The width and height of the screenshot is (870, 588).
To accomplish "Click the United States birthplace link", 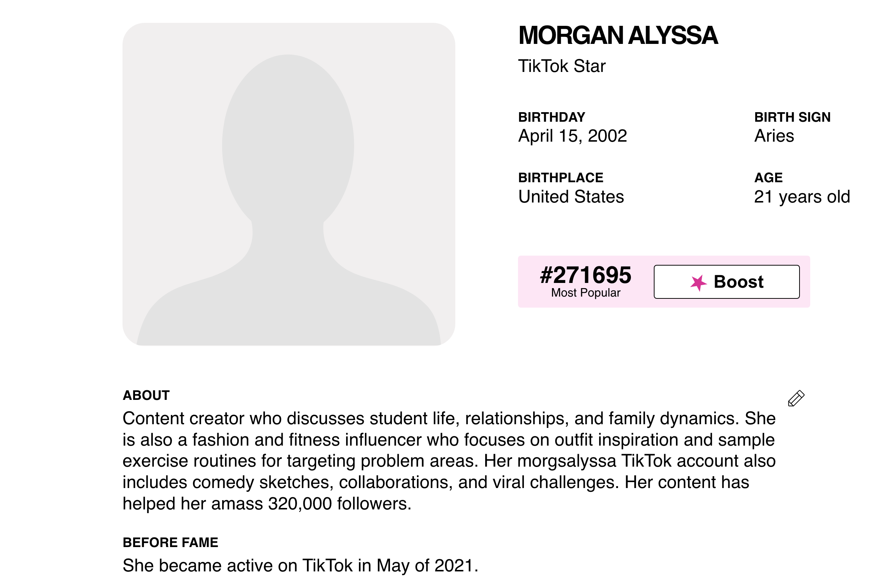I will point(571,197).
